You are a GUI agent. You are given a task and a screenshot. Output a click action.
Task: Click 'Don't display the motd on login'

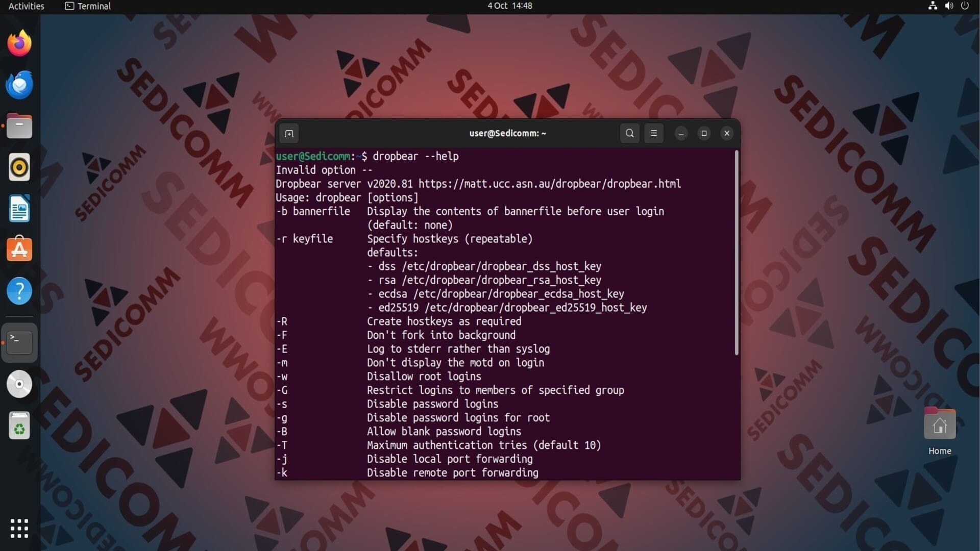click(x=456, y=363)
